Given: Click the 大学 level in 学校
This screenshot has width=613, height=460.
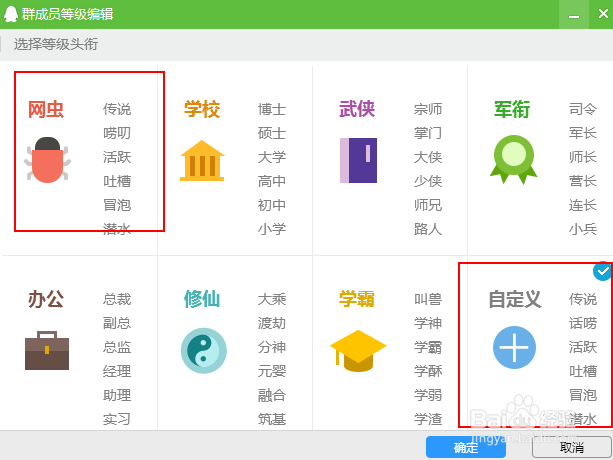Looking at the screenshot, I should click(272, 157).
